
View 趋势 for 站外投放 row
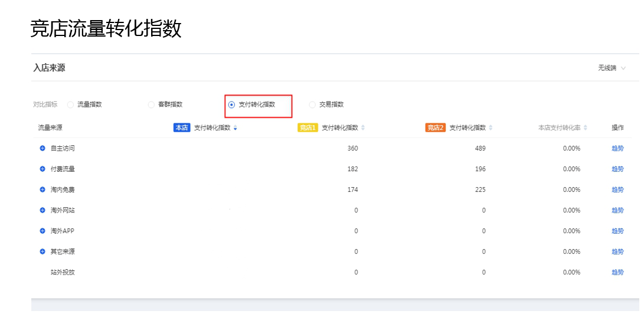[x=617, y=272]
